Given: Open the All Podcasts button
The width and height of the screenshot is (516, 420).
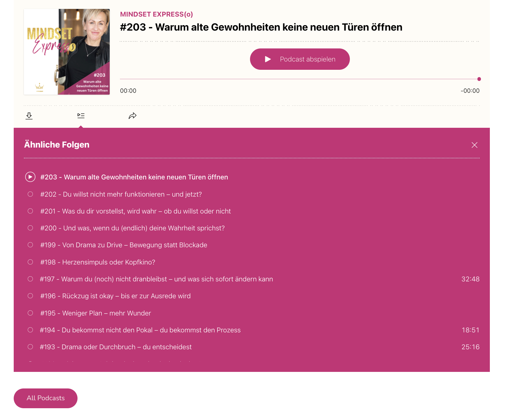Looking at the screenshot, I should [46, 398].
